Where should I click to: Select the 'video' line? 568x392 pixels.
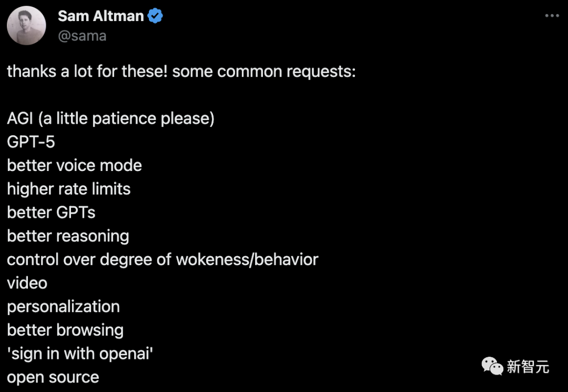(x=27, y=283)
